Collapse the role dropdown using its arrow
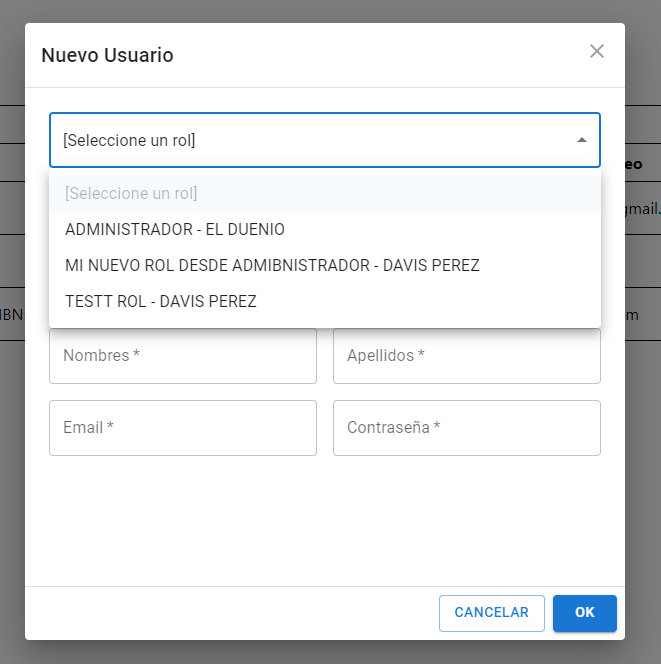661x664 pixels. tap(581, 140)
